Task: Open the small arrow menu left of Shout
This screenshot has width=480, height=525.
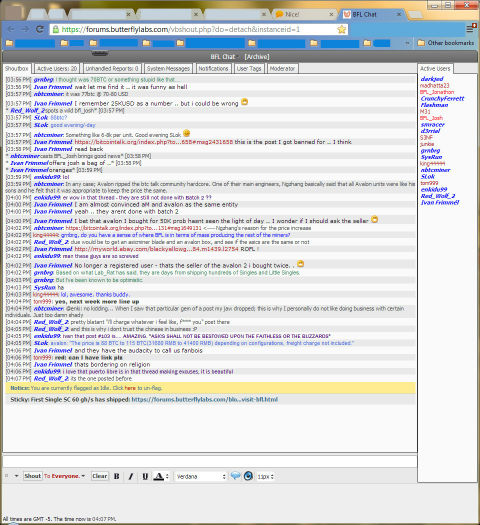Action: pyautogui.click(x=16, y=476)
